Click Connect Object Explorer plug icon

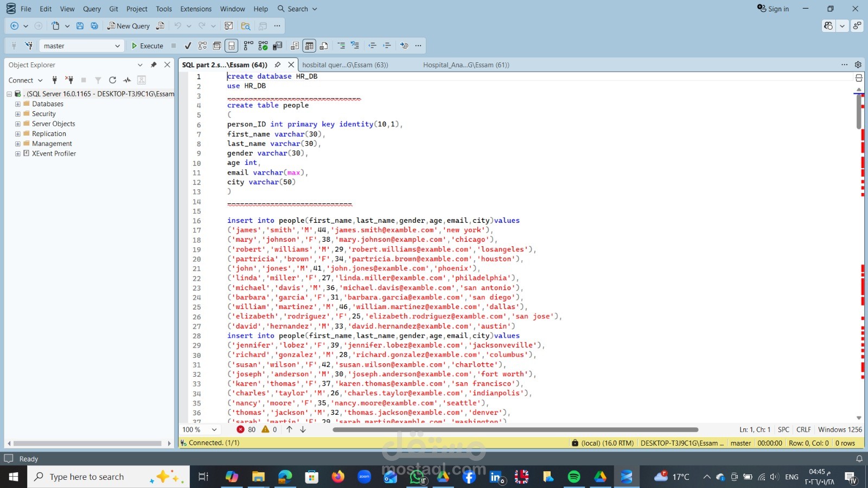[x=55, y=80]
